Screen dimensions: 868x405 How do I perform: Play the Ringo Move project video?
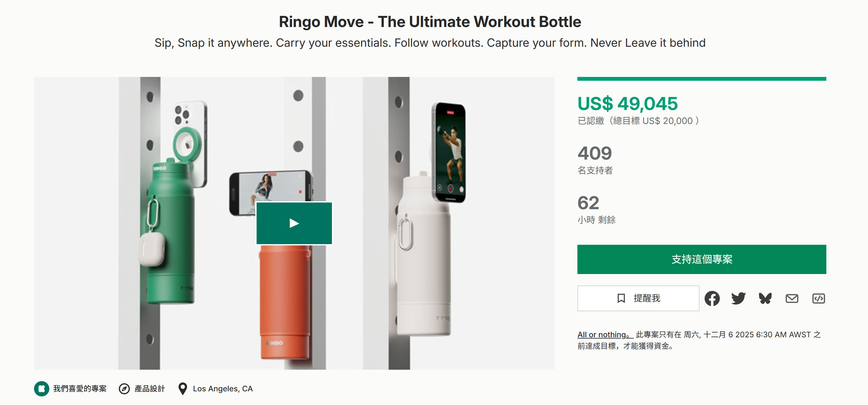294,223
